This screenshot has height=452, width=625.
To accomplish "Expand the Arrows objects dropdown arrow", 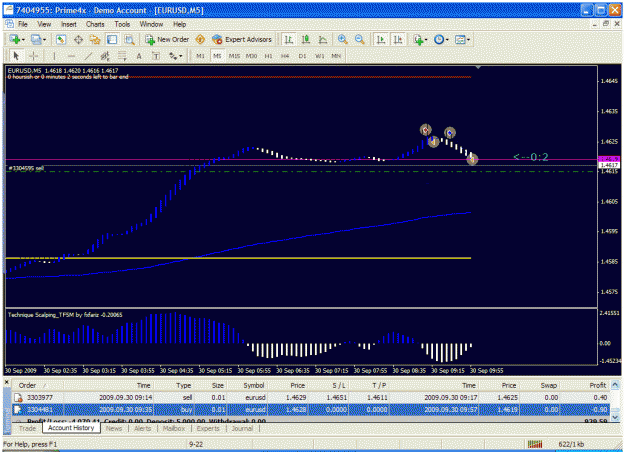I will 181,56.
